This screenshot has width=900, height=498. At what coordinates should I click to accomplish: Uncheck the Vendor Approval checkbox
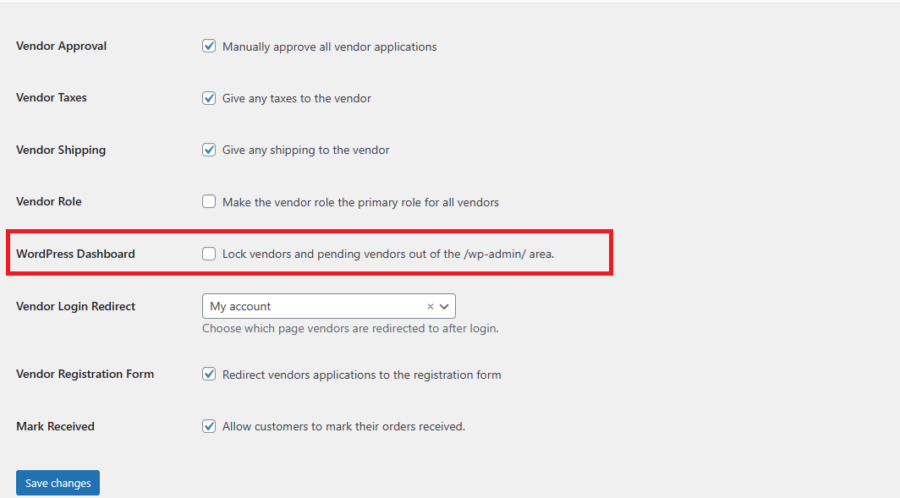[x=209, y=46]
